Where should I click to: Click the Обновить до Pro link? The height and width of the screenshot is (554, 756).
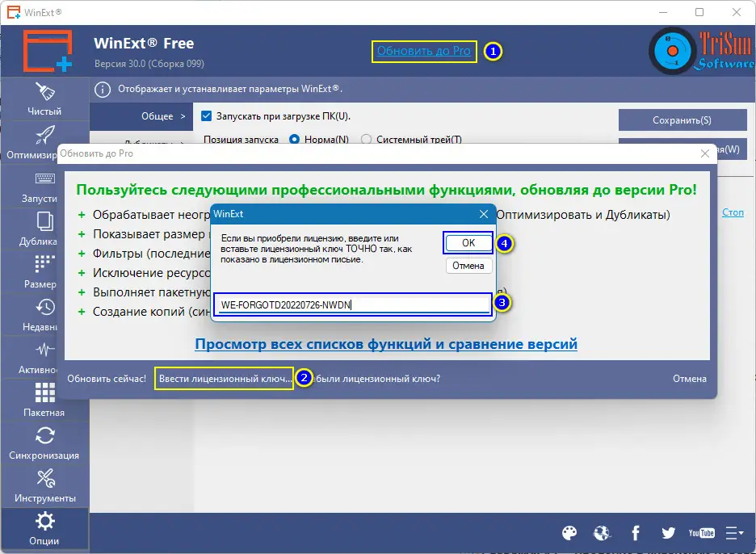click(x=424, y=51)
